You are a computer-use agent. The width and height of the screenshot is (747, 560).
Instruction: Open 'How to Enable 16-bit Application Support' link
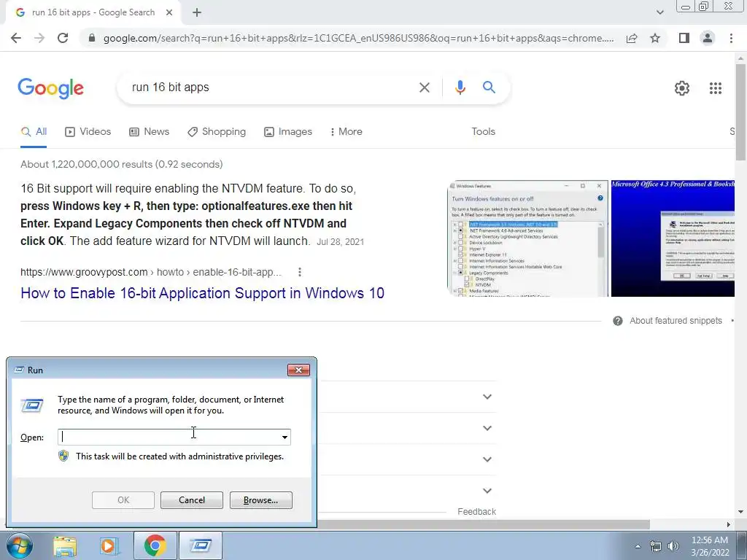(203, 293)
